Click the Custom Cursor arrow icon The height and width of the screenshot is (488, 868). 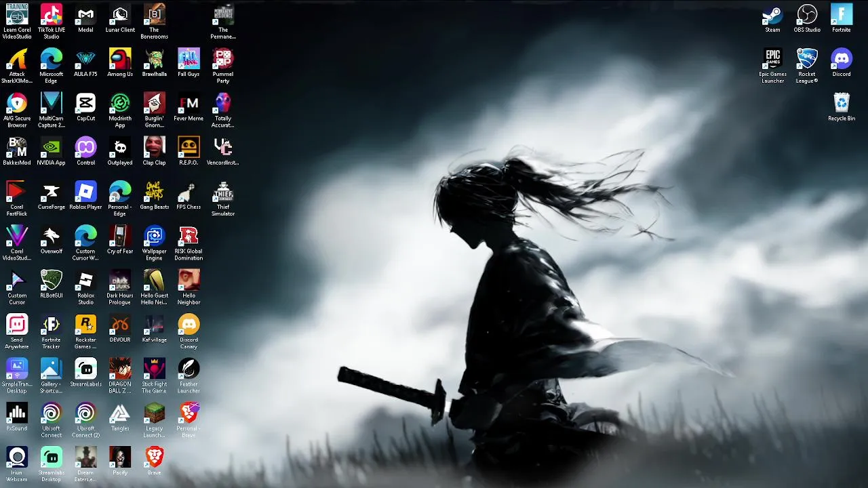click(x=17, y=287)
